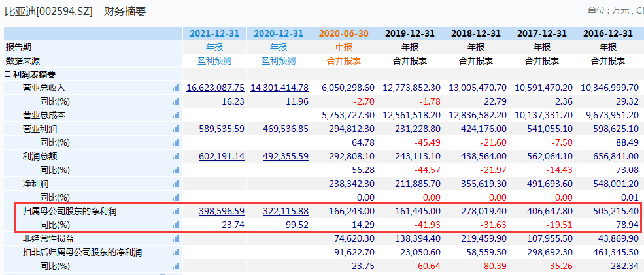The height and width of the screenshot is (275, 644).
Task: Select the 净利润 row label
Action: pos(36,184)
